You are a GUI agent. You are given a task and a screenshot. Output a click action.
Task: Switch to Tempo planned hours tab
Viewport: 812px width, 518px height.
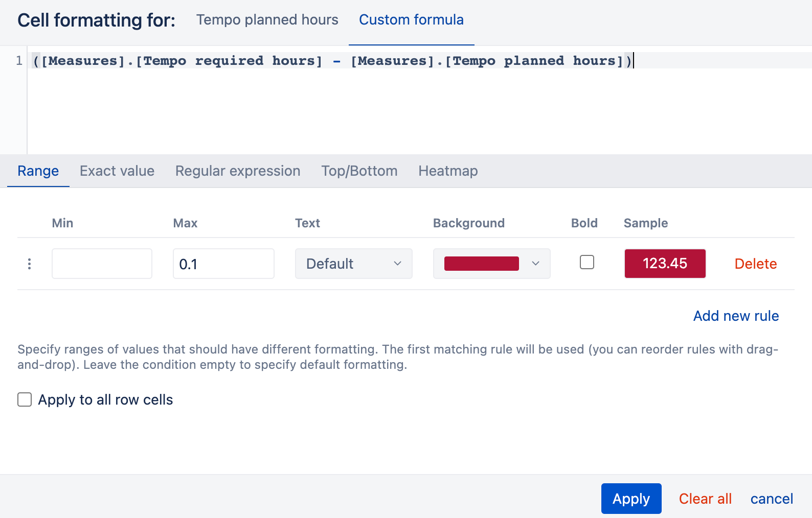click(x=267, y=20)
